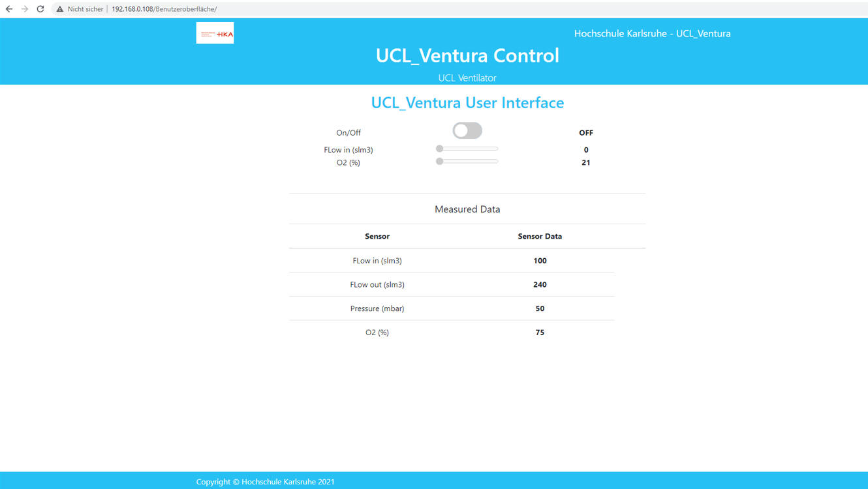
Task: Click the O2 (%) slider handle
Action: pyautogui.click(x=440, y=162)
